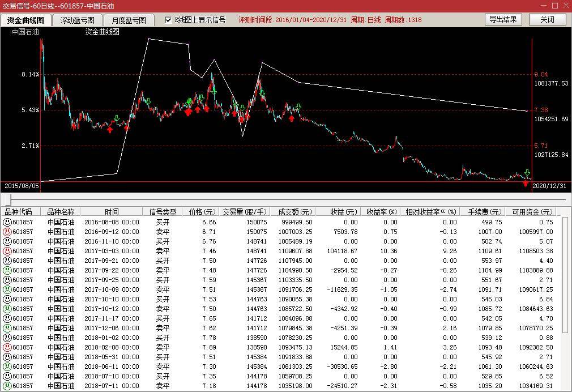The width and height of the screenshot is (572, 392).
Task: Click the face icon of the 2016-11-10 row
Action: tap(7, 241)
